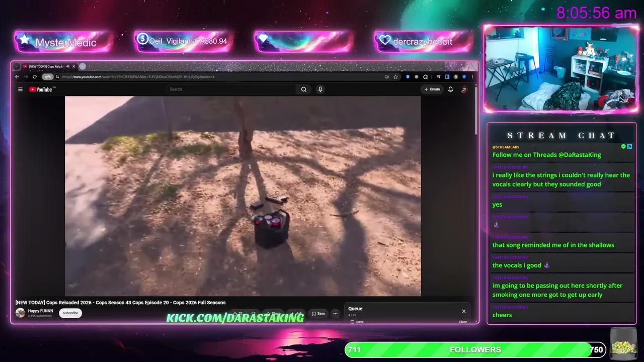Open the browser three-dot menu

pyautogui.click(x=472, y=77)
